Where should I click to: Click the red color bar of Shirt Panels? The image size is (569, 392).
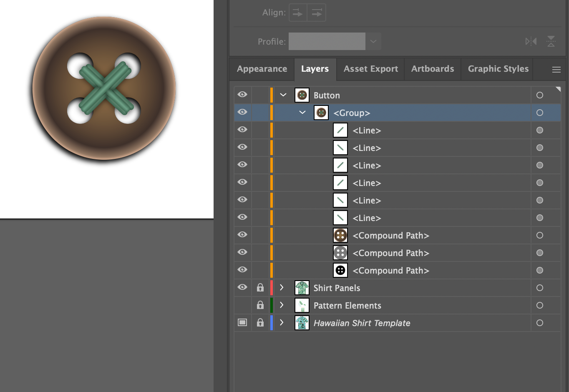coord(272,288)
